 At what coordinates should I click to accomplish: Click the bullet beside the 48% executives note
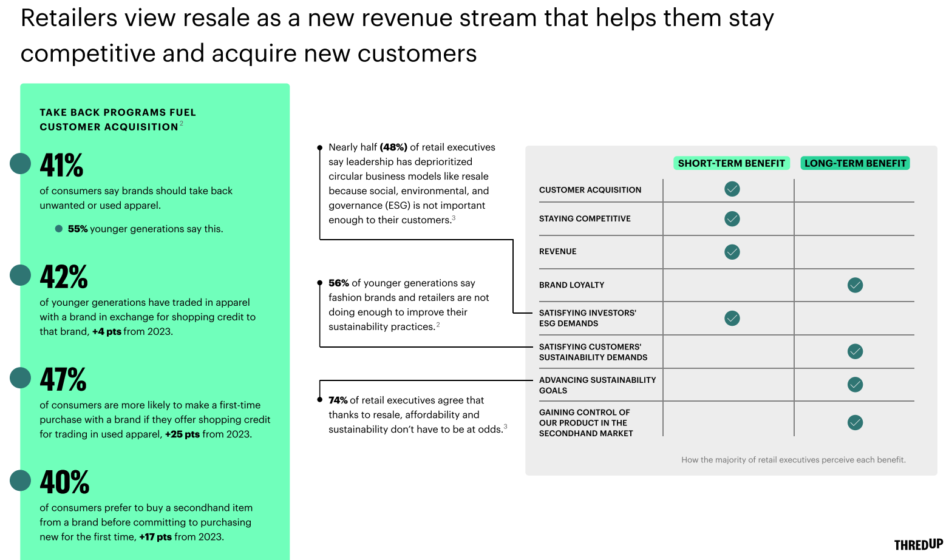[x=321, y=147]
